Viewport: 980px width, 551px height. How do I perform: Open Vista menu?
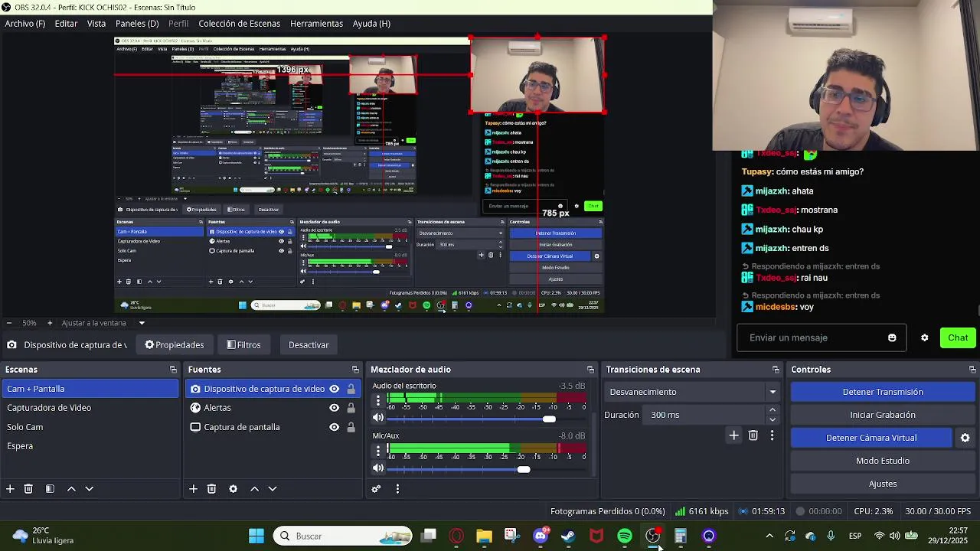pos(96,24)
